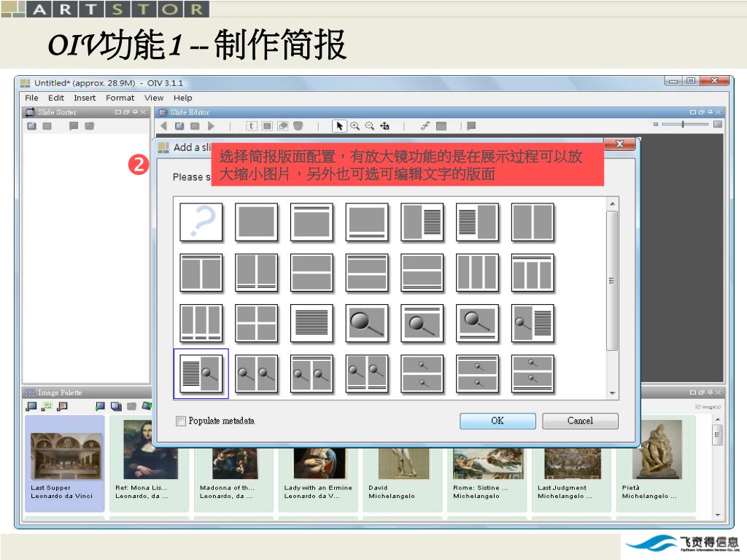Click the Image Palette scroll-down arrow

718,516
